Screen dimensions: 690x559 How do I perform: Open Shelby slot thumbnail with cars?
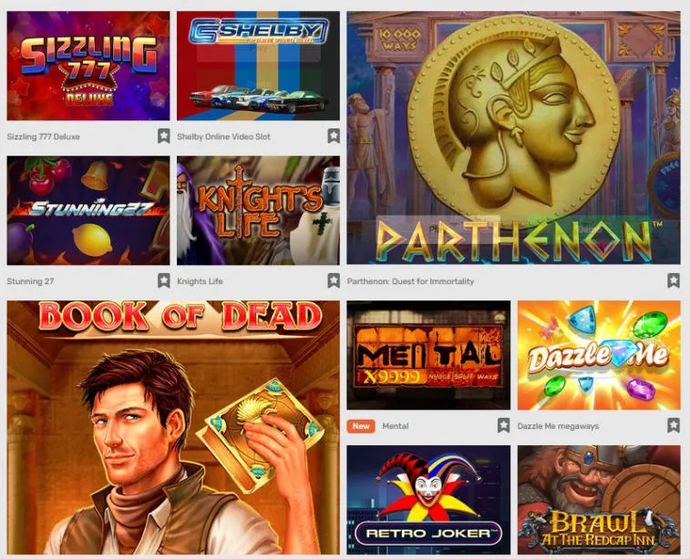[x=258, y=66]
